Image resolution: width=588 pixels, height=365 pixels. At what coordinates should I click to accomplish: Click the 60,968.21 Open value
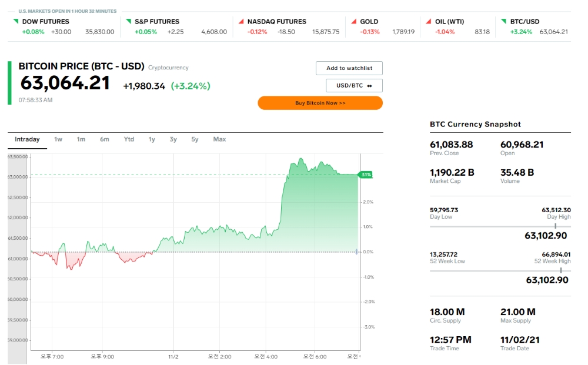(522, 145)
